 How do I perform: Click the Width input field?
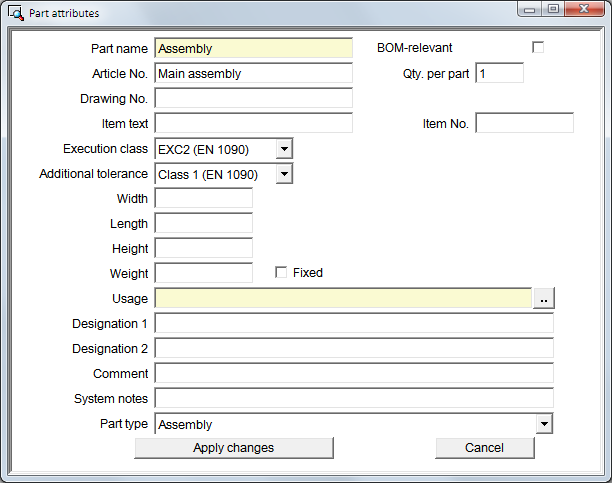204,198
